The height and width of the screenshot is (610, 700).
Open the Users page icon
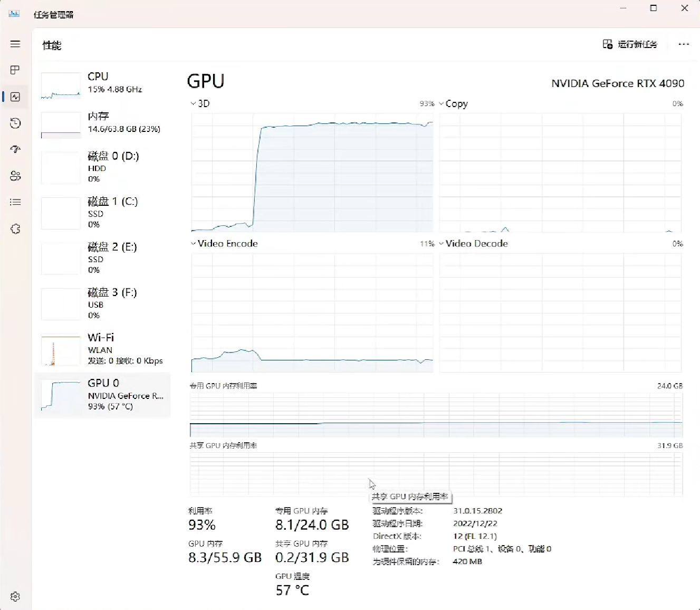(15, 176)
